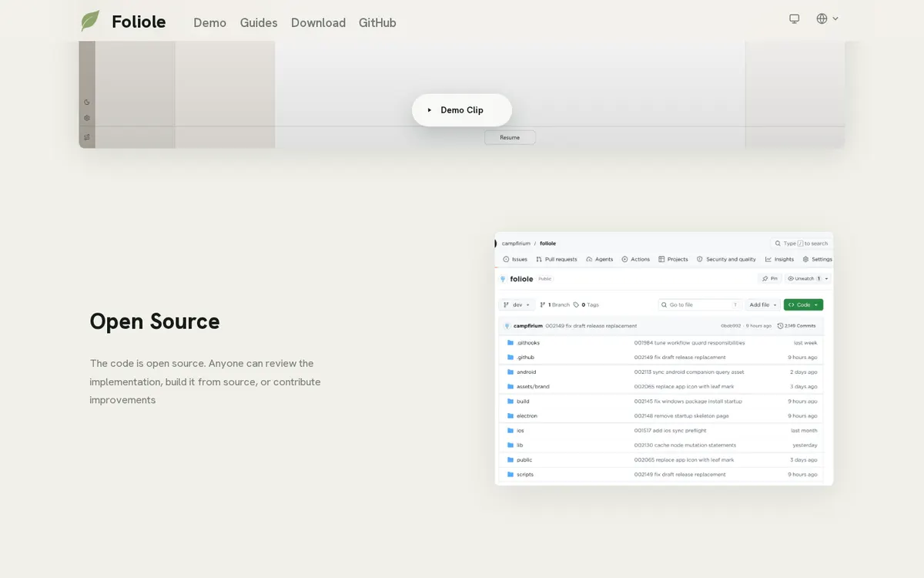Click the bottom icon in demo sidebar
The image size is (924, 578).
tap(87, 137)
